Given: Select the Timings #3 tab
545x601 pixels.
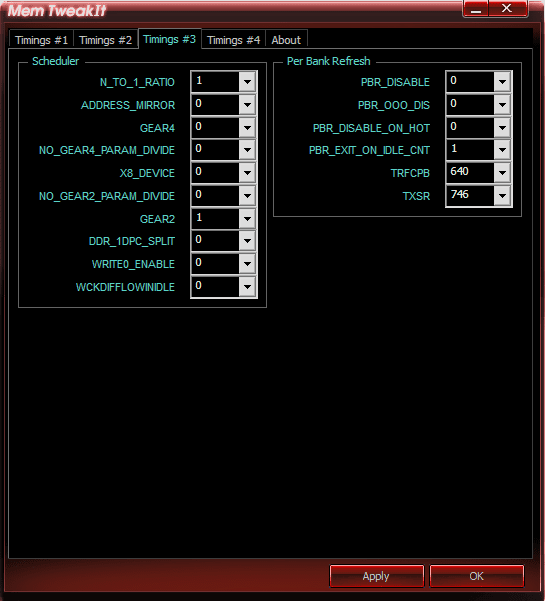Looking at the screenshot, I should click(169, 39).
